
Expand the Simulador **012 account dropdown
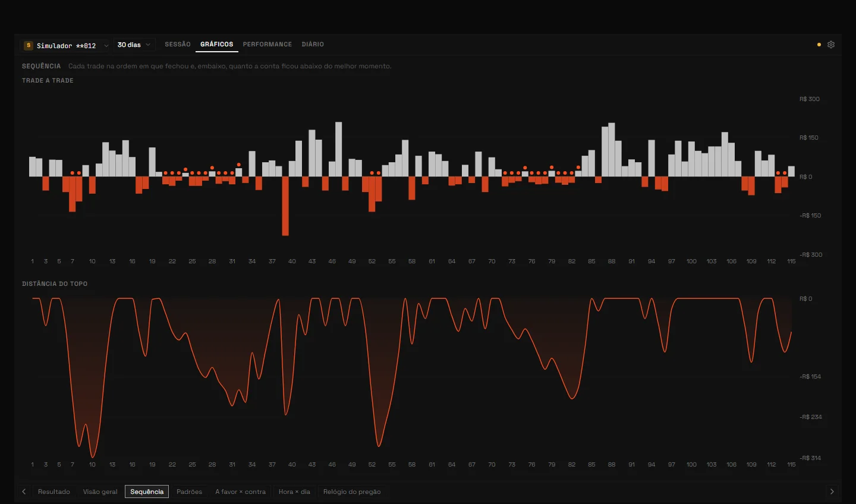coord(66,45)
